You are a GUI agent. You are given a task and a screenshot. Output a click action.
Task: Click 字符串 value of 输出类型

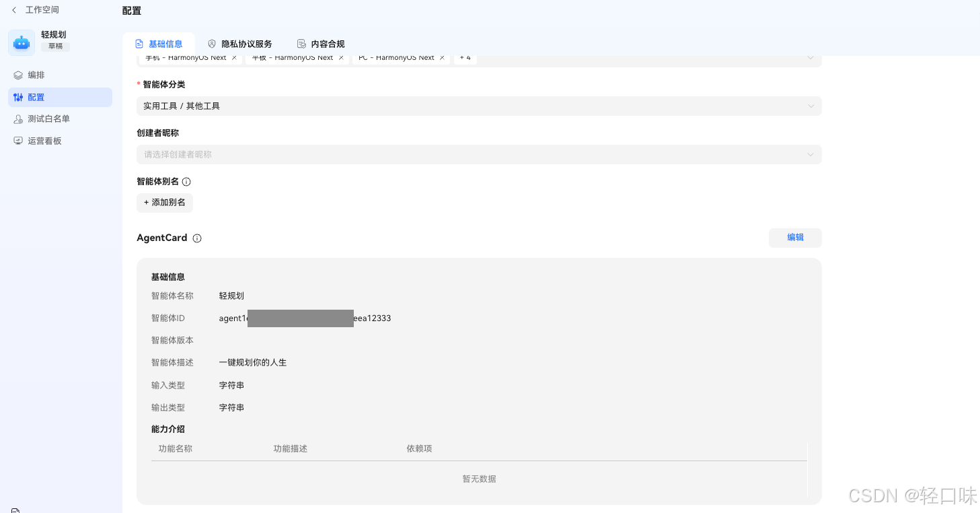[x=231, y=408]
